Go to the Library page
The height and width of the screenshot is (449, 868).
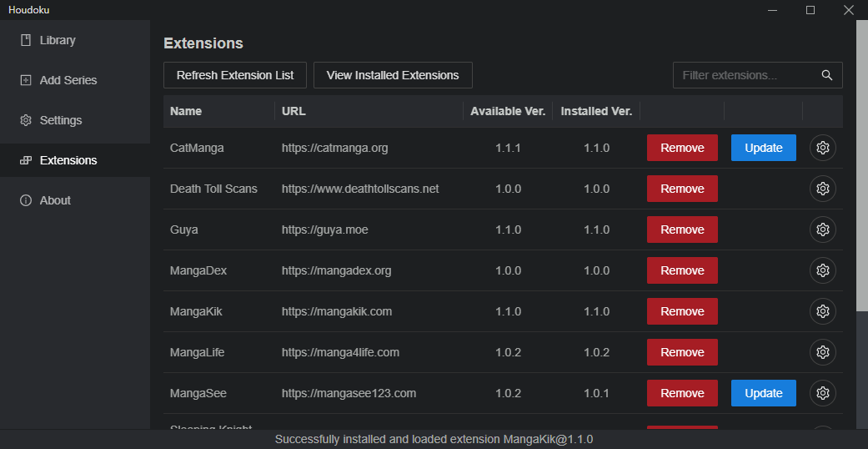pos(58,40)
